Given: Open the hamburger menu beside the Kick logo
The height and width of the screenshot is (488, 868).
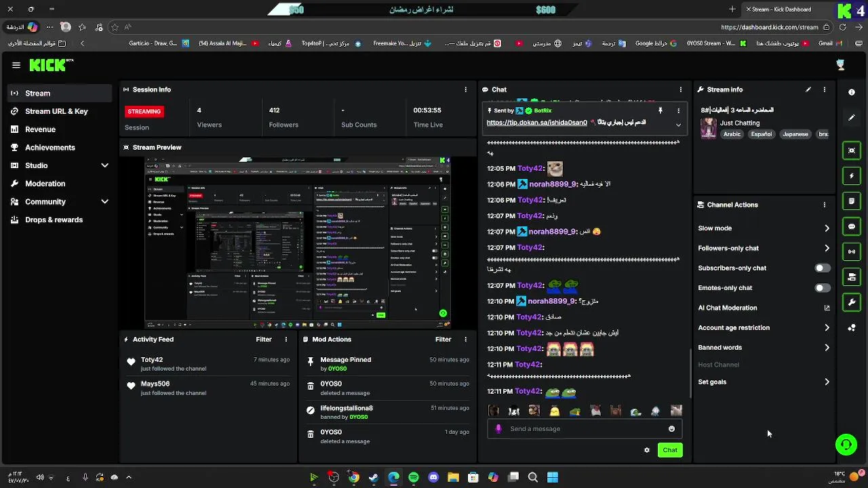Looking at the screenshot, I should click(x=16, y=65).
